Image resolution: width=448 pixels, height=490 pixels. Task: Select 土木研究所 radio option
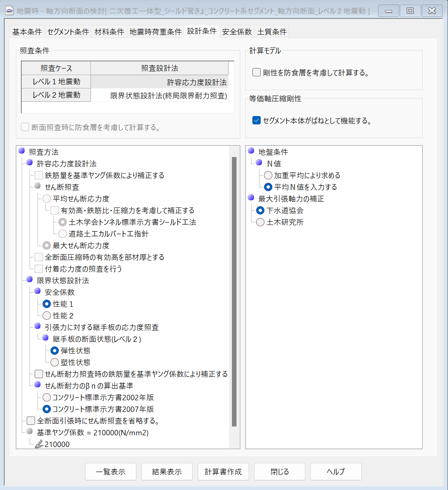(x=260, y=222)
